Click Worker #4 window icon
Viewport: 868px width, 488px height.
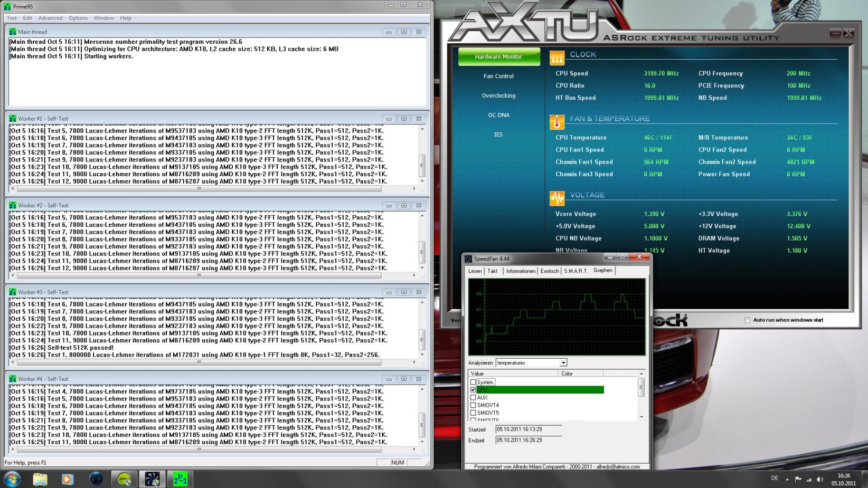coord(13,379)
